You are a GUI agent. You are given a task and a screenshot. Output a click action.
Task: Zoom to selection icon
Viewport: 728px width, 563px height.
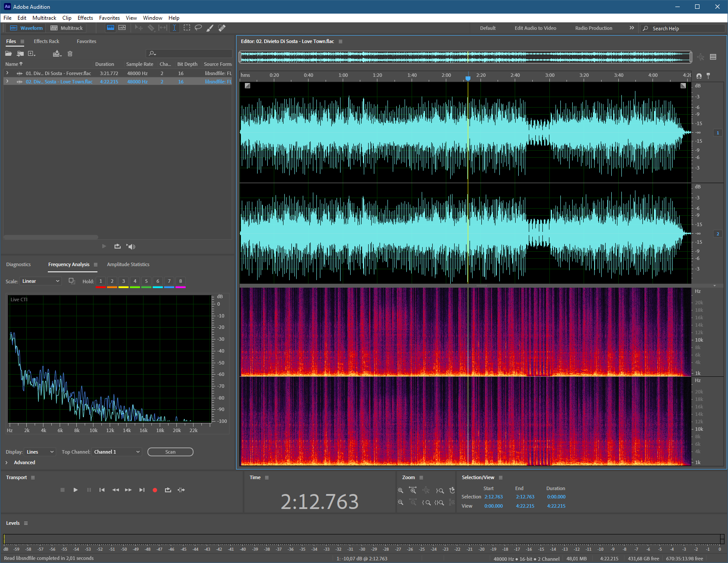pos(439,502)
